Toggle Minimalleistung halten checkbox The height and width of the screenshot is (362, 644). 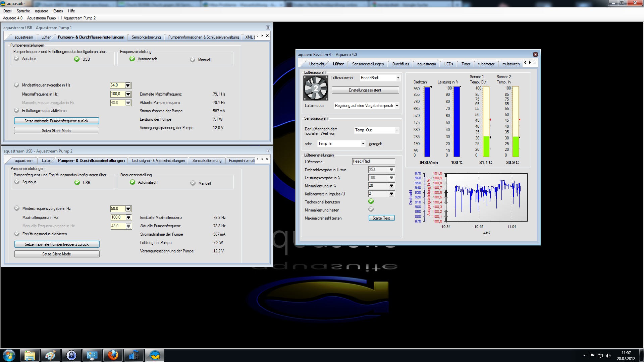[x=371, y=209]
